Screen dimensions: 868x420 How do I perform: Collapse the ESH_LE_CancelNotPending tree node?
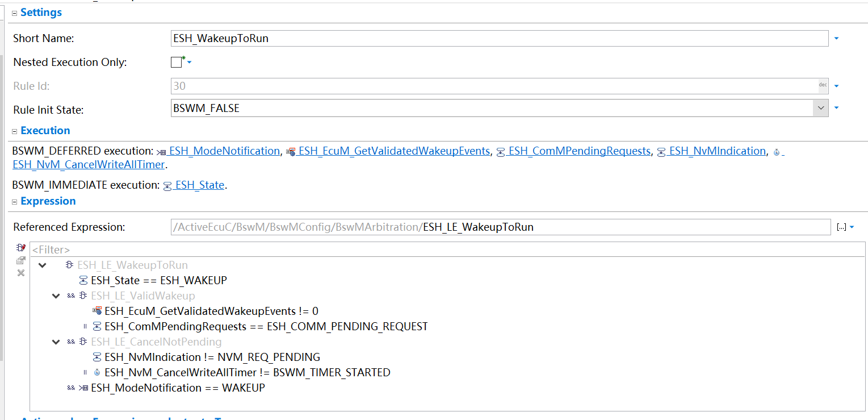pos(56,342)
